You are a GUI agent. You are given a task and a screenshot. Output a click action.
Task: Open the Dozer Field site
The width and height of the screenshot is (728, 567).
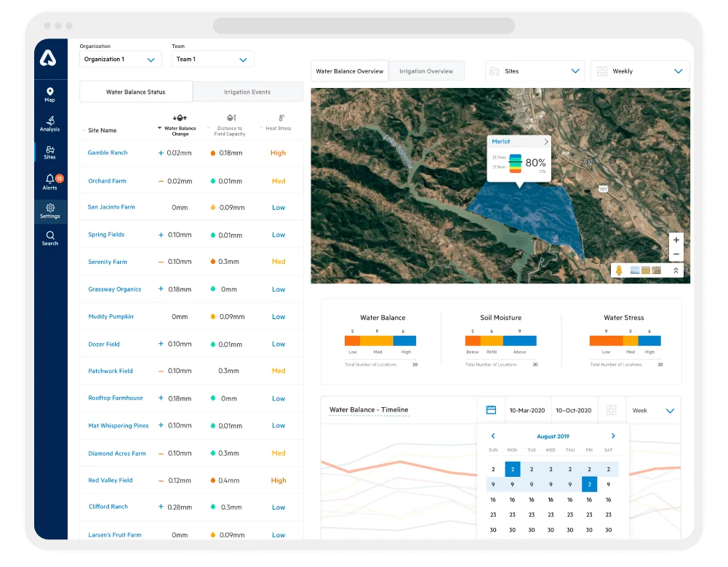[x=104, y=345]
